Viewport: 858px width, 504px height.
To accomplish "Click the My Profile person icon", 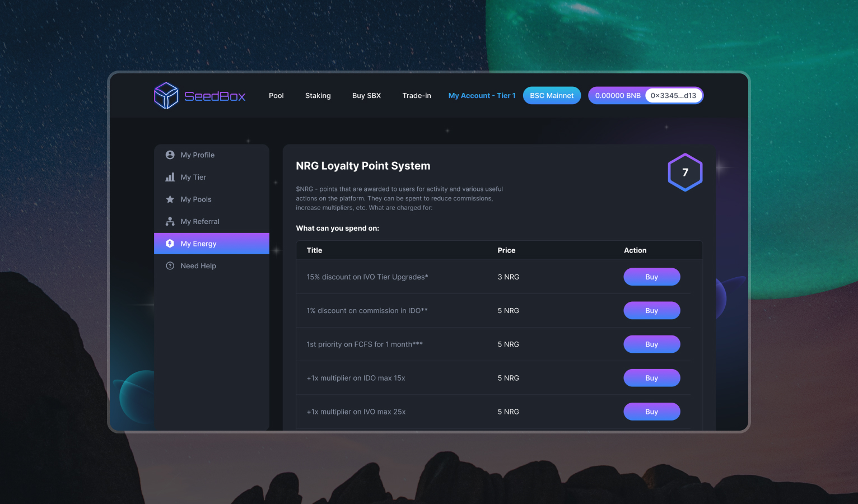I will point(170,155).
